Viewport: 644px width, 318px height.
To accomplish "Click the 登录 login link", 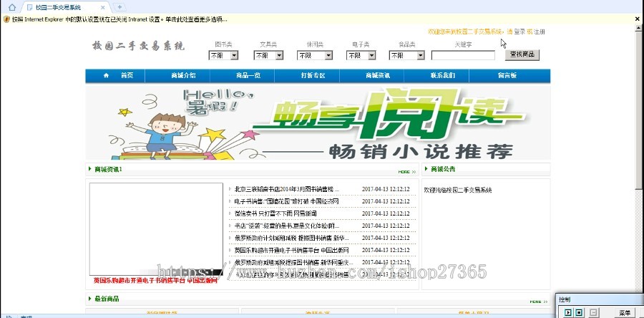I will point(519,32).
